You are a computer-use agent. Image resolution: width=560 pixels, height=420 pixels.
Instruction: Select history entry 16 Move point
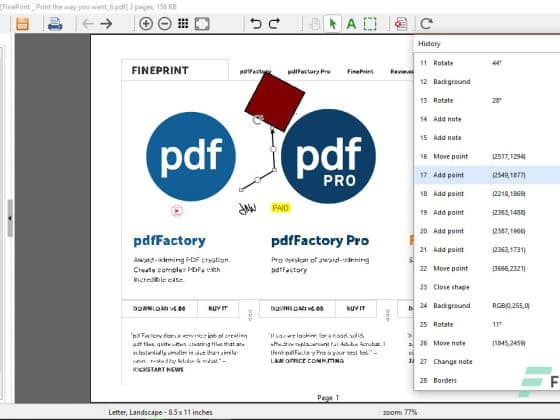(x=487, y=156)
